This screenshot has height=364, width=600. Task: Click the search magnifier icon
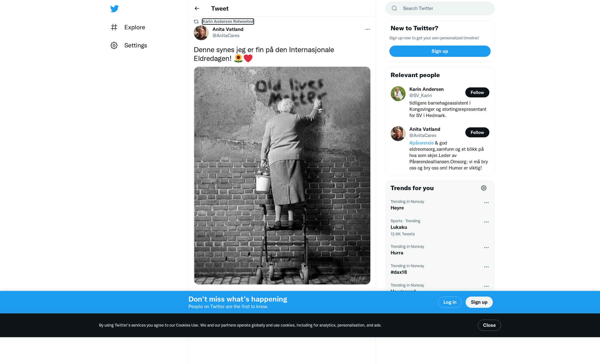pyautogui.click(x=394, y=8)
